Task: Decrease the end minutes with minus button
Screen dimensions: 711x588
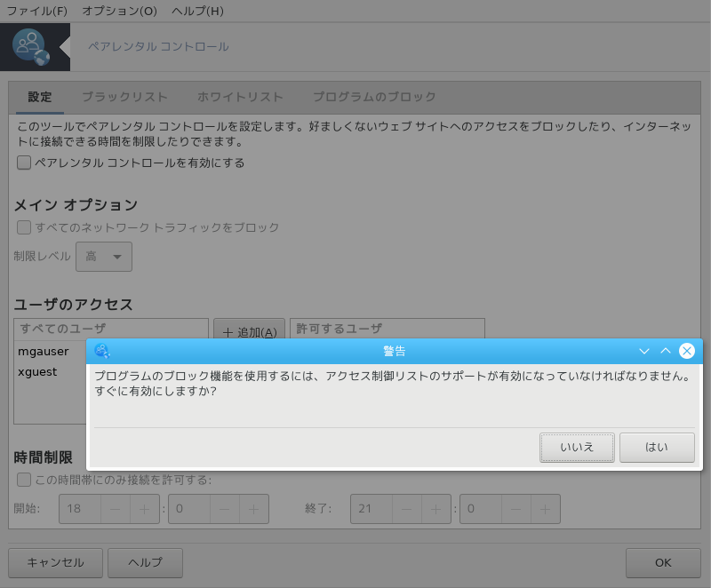Action: pyautogui.click(x=516, y=509)
